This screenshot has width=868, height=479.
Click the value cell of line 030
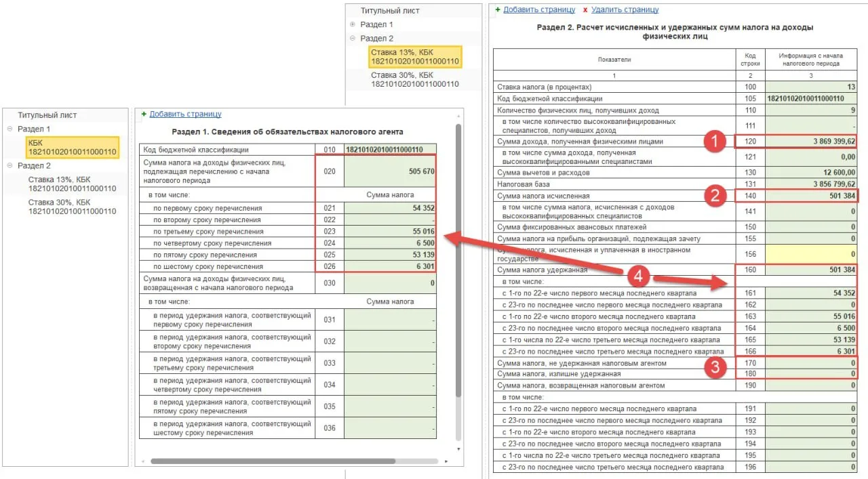click(x=390, y=283)
